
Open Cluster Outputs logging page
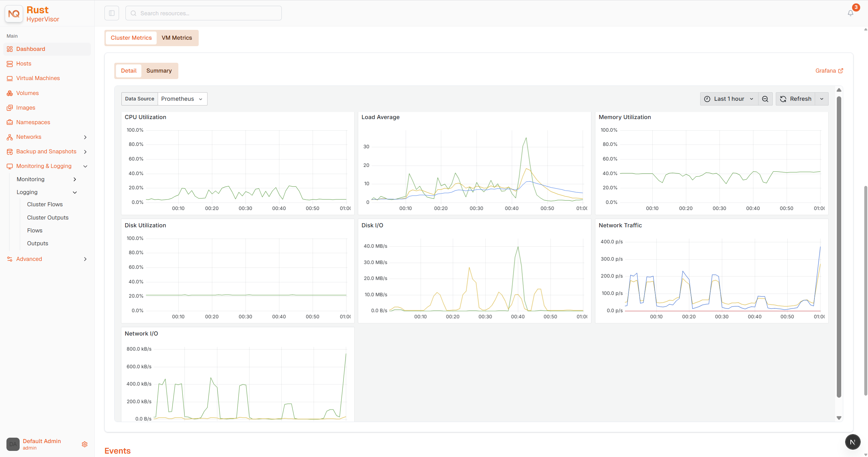(48, 218)
